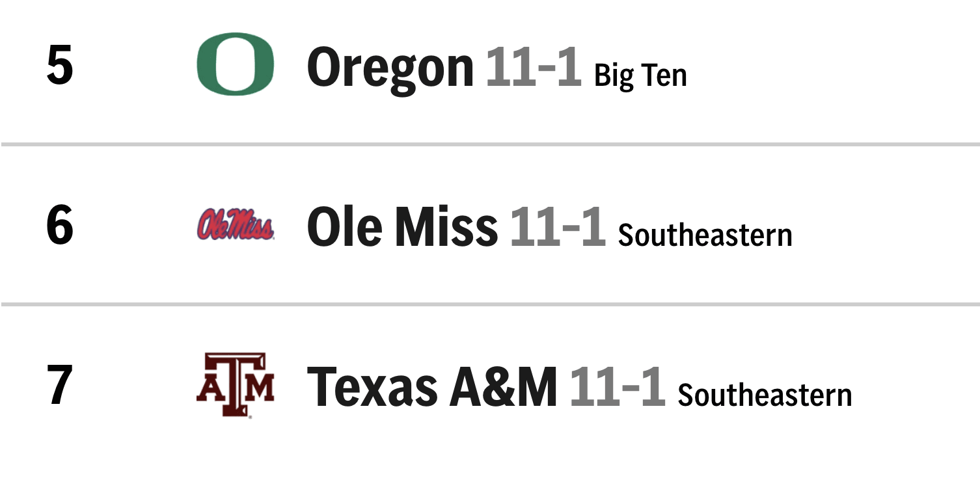This screenshot has width=980, height=493.
Task: Select the Ole Miss 11-1 record
Action: tap(557, 227)
